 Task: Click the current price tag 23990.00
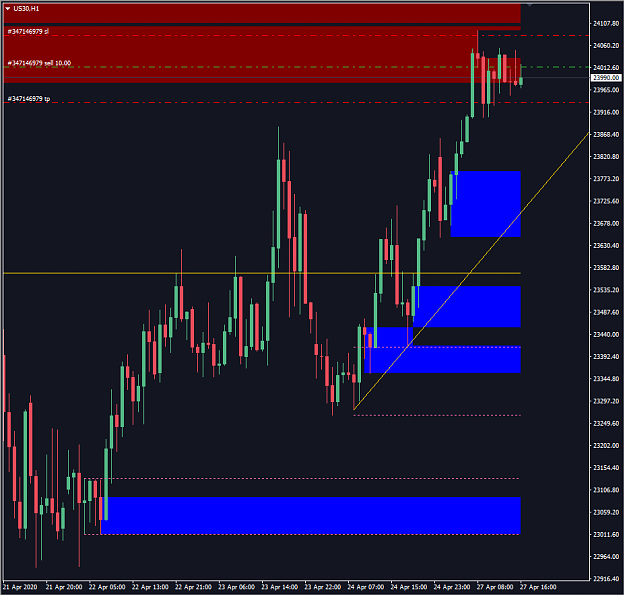(x=606, y=78)
